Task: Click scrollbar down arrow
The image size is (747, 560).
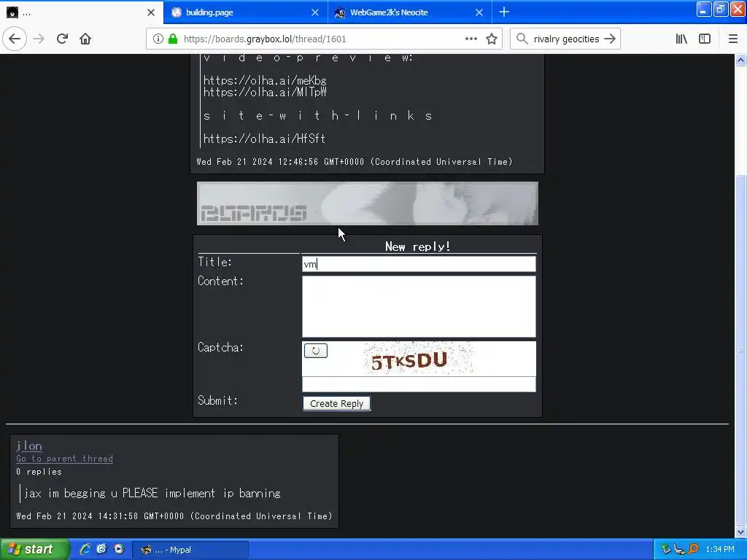Action: click(740, 532)
